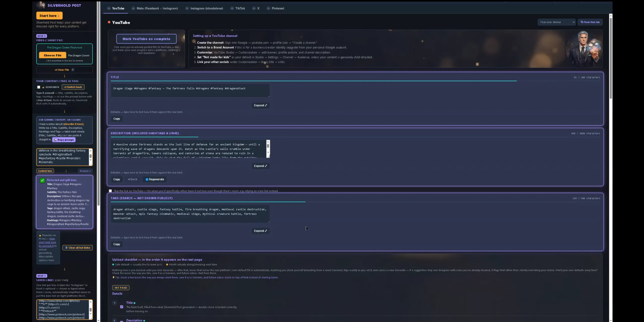The width and height of the screenshot is (644, 322).
Task: Click the status dot on the YouTube tab
Action: pyautogui.click(x=109, y=8)
